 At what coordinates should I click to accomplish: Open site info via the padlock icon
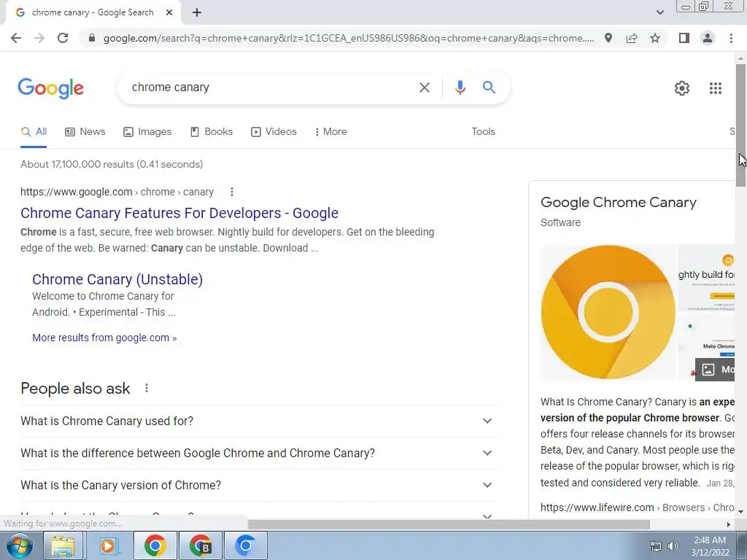(92, 38)
